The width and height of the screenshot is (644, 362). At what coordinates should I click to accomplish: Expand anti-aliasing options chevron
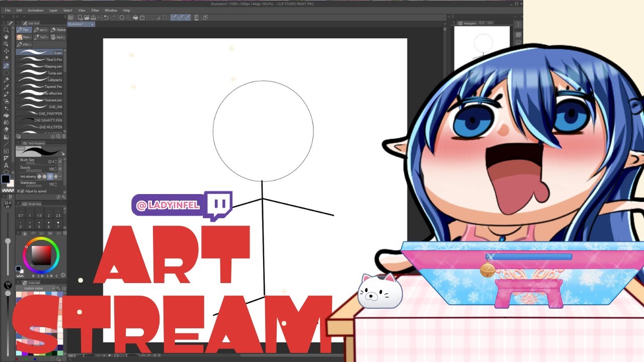60,176
